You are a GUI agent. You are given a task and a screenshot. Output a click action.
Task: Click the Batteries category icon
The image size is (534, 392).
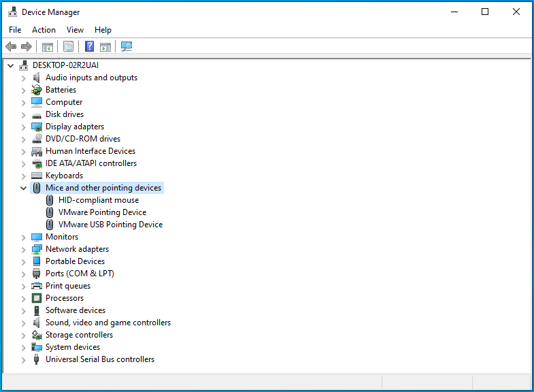coord(37,90)
